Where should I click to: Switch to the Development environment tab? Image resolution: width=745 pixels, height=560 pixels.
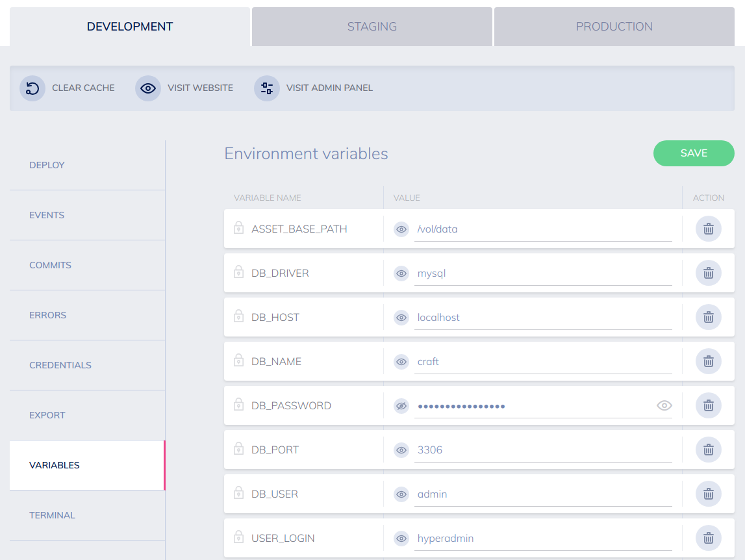(x=130, y=27)
